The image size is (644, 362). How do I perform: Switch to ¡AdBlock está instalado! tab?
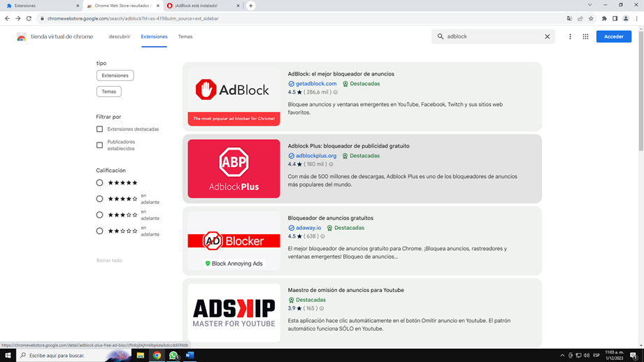coord(201,6)
